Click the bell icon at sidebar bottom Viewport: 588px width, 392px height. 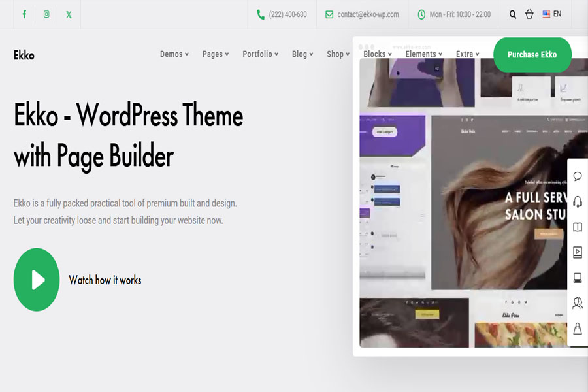point(577,329)
